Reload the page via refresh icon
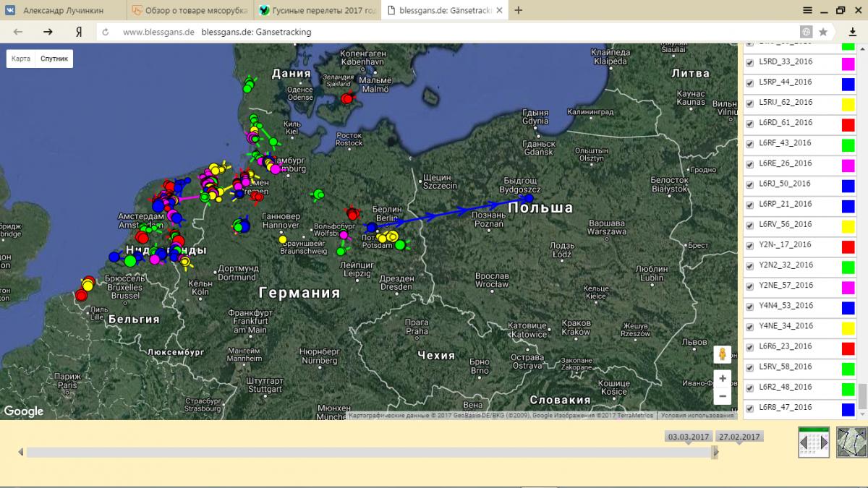Viewport: 868px width, 488px height. 106,32
